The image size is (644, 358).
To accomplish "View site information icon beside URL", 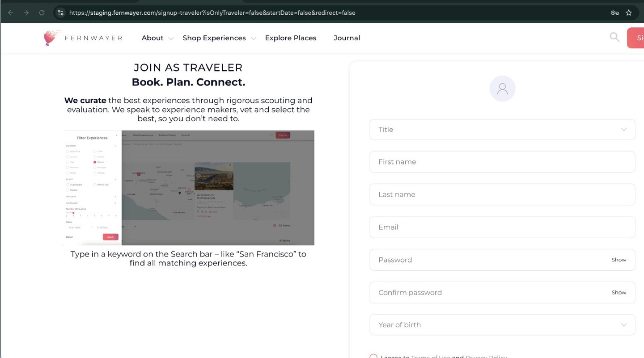I will pos(61,13).
